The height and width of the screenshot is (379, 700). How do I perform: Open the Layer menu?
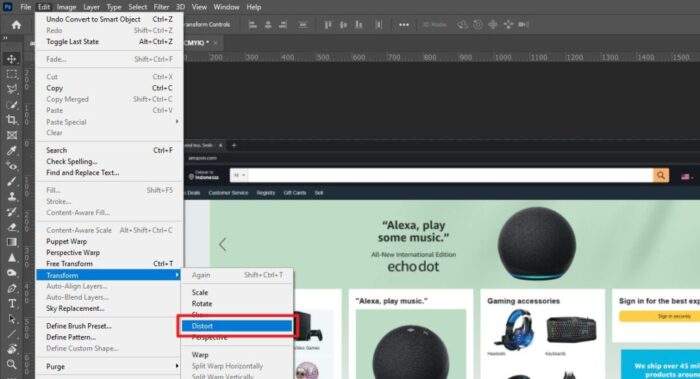(92, 7)
